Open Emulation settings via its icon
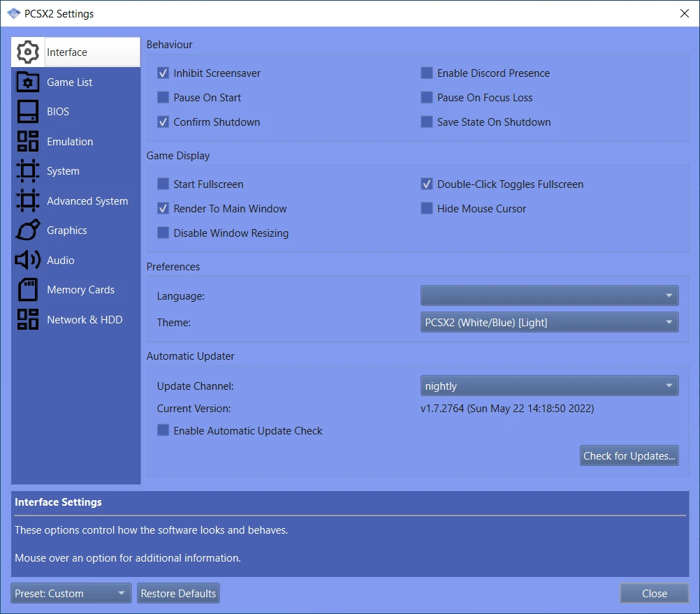 (x=28, y=142)
